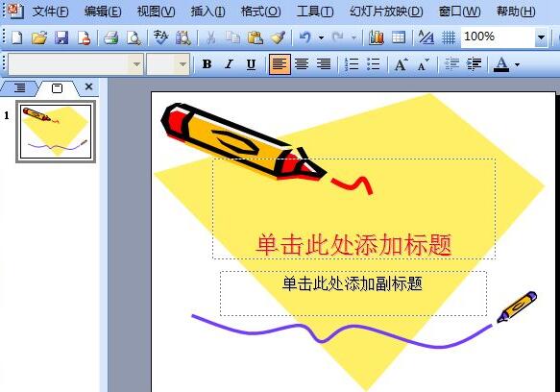Click Increase Indent icon
Screen dimensions: 560x392
click(474, 64)
